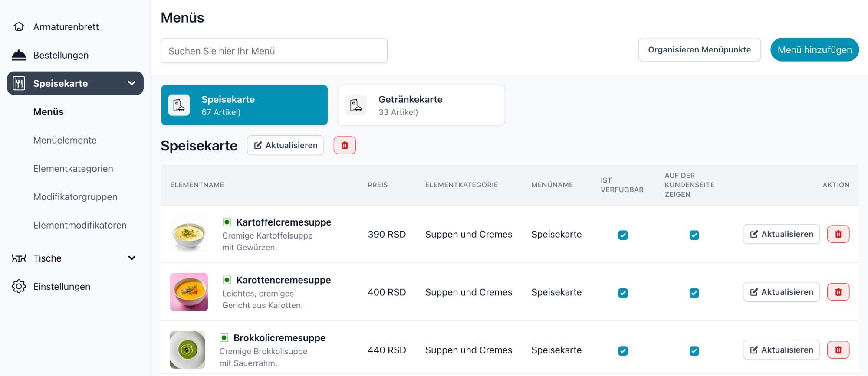The height and width of the screenshot is (376, 868).
Task: Click the Organisieren Menüpunkte button
Action: click(699, 50)
